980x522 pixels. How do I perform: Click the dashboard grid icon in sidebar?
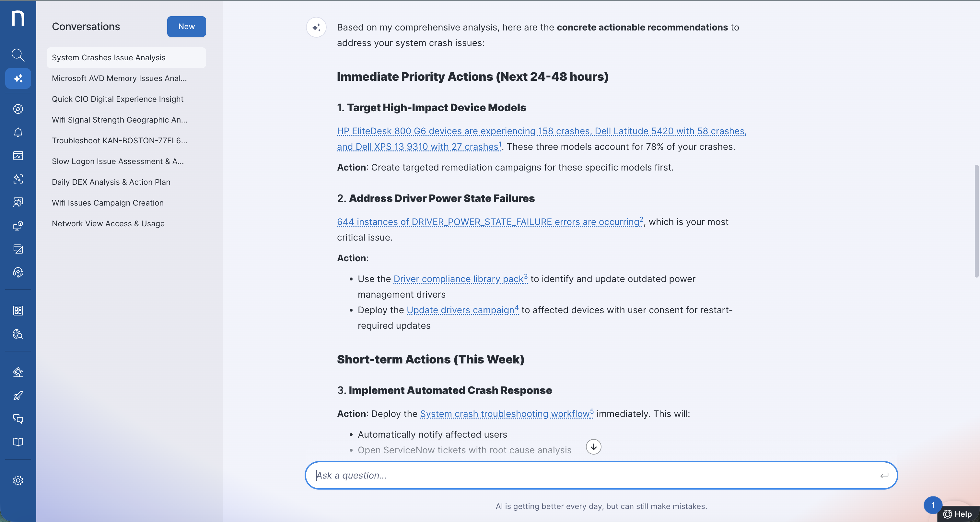point(18,311)
